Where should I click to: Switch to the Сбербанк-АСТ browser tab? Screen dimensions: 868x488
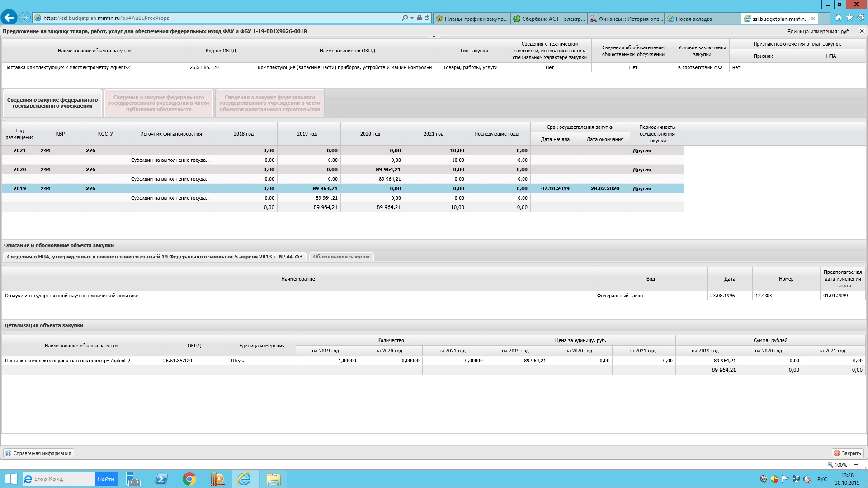(x=549, y=19)
